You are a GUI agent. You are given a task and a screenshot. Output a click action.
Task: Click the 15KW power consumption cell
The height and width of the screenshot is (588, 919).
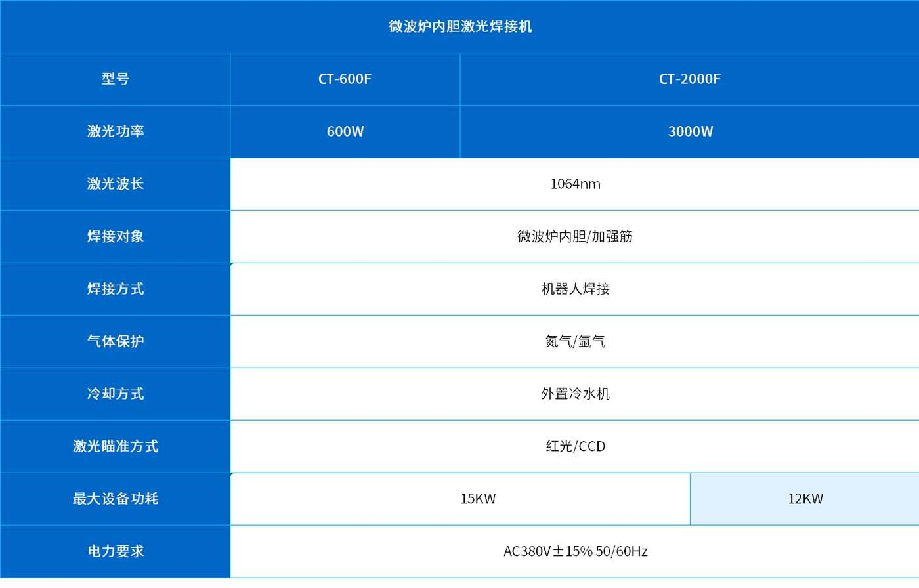[478, 499]
